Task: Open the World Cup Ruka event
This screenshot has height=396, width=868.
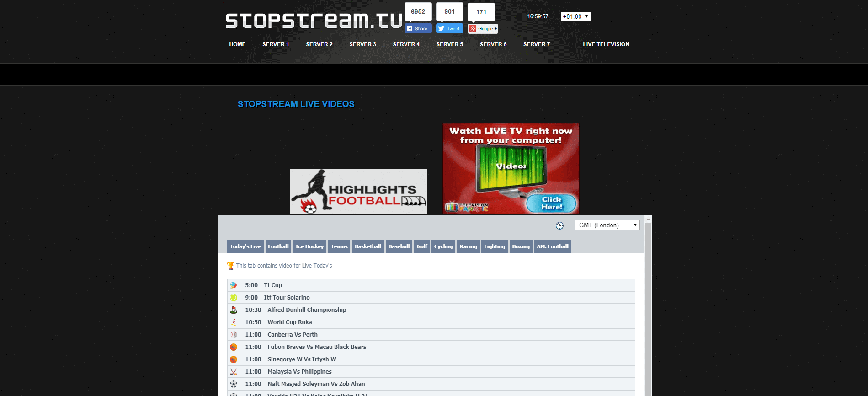Action: 431,322
